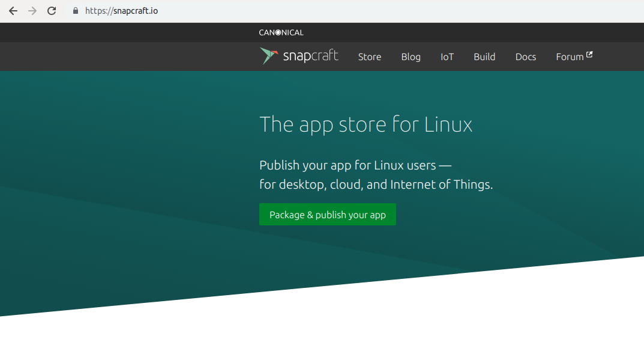This screenshot has width=644, height=345.
Task: Click the text "for desktop, cloud, and Internet of Things."
Action: (376, 185)
